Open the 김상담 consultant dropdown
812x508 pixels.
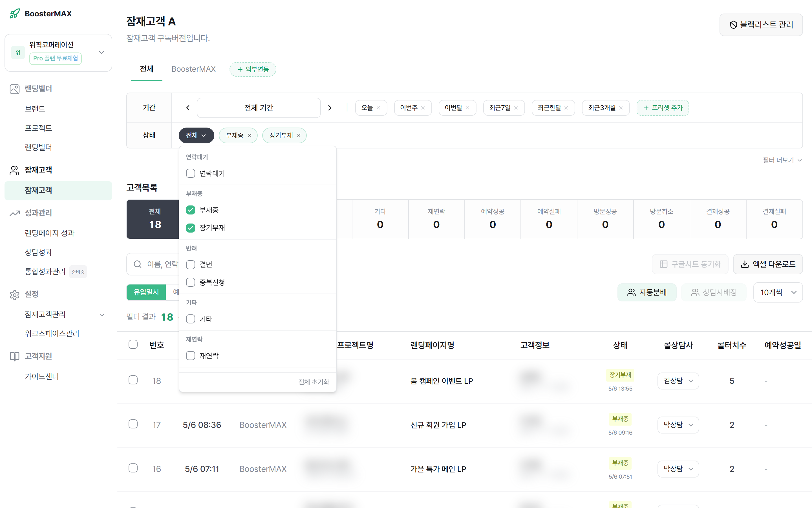678,381
